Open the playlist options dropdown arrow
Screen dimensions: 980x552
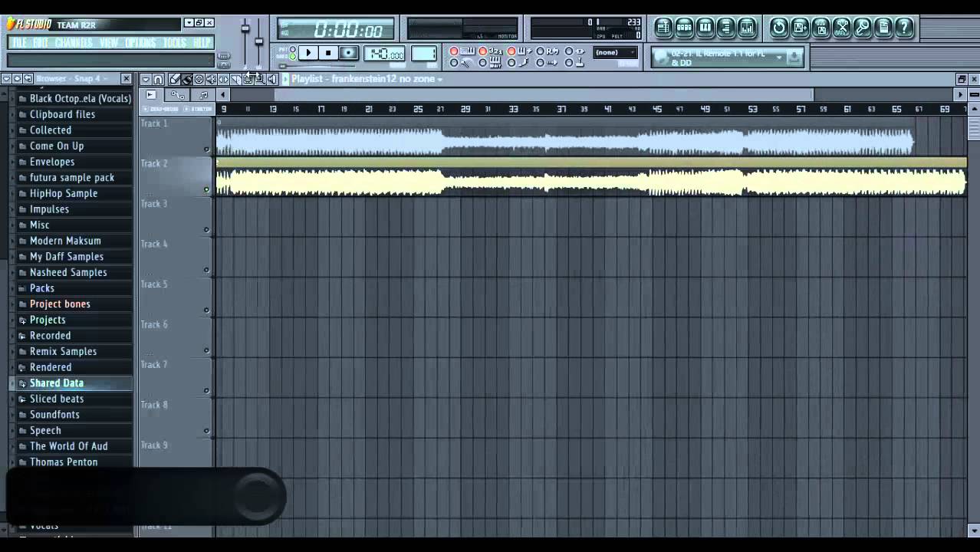[146, 79]
